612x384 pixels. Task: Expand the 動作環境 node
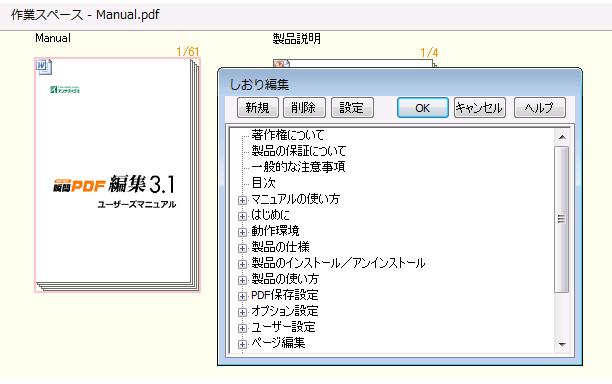click(x=242, y=232)
